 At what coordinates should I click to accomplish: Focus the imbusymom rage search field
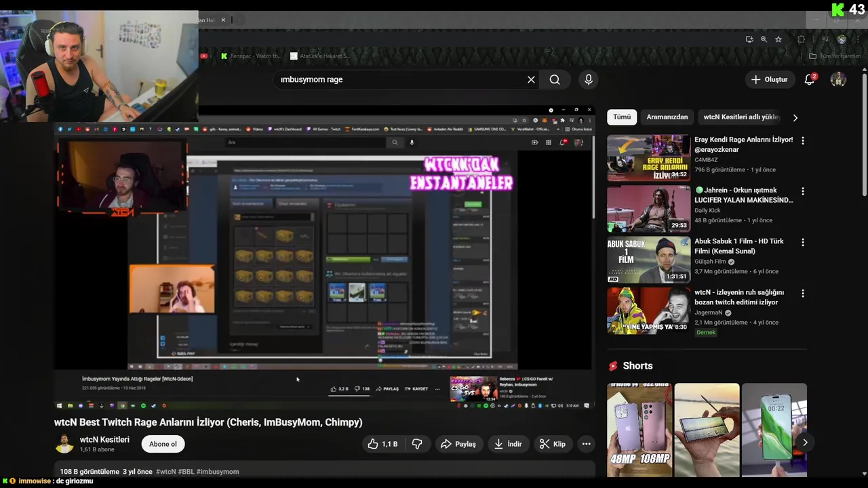point(400,79)
